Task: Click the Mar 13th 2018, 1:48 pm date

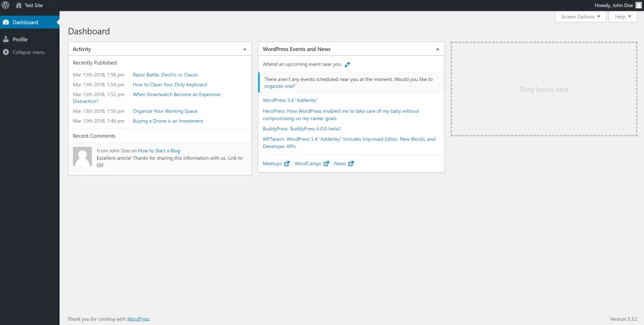Action: point(99,121)
